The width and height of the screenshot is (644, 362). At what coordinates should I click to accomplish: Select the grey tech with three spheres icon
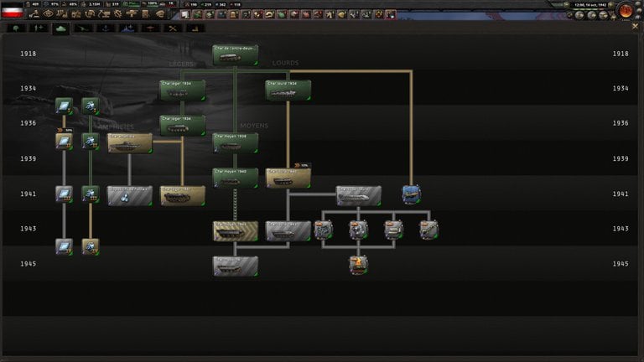point(130,196)
